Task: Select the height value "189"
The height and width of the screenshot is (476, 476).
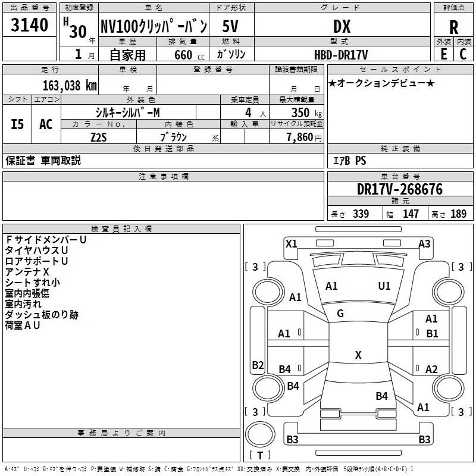Action: pos(458,214)
